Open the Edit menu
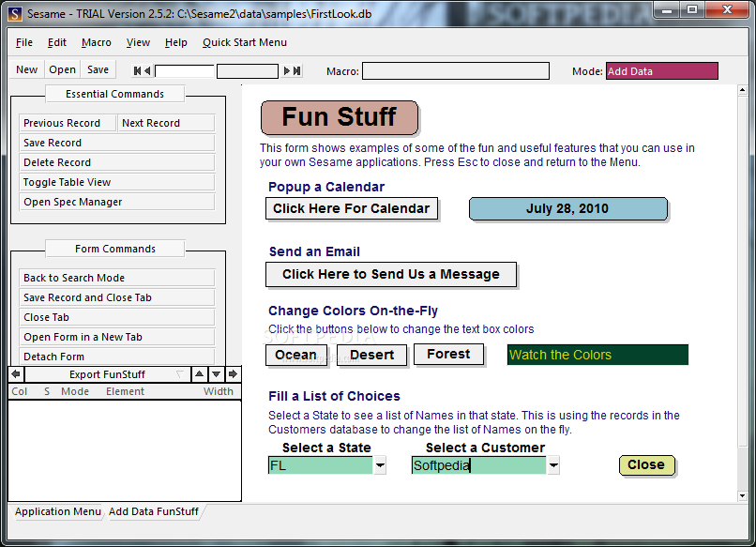This screenshot has height=547, width=756. [x=57, y=42]
